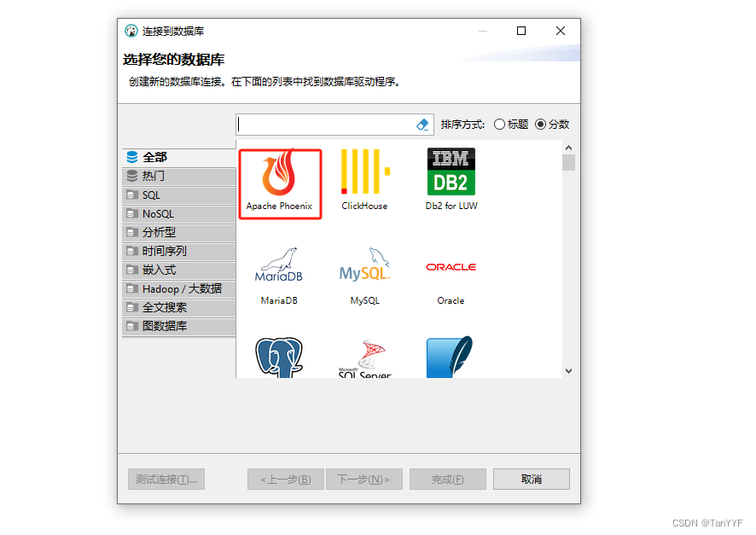The height and width of the screenshot is (535, 756).
Task: Click the 完成(F) button
Action: click(448, 479)
